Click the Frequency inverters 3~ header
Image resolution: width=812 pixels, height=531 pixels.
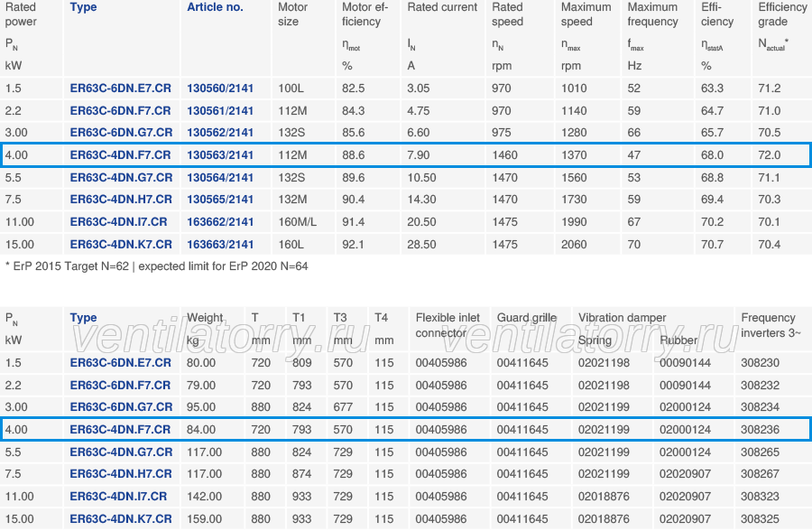[770, 325]
